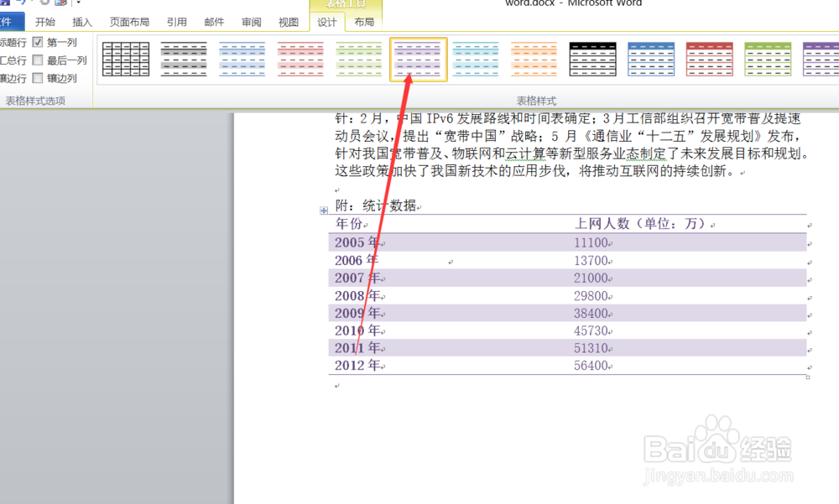839x504 pixels.
Task: Select the currently highlighted purple table style
Action: (x=417, y=59)
